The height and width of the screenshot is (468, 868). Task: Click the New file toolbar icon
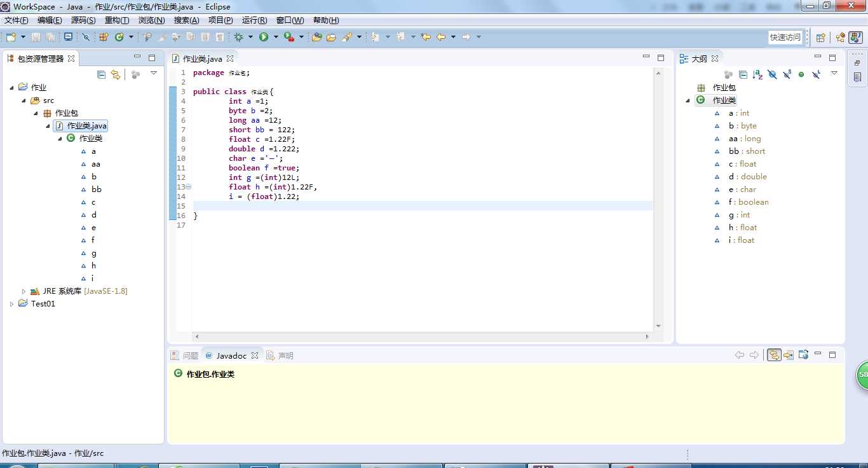point(10,37)
